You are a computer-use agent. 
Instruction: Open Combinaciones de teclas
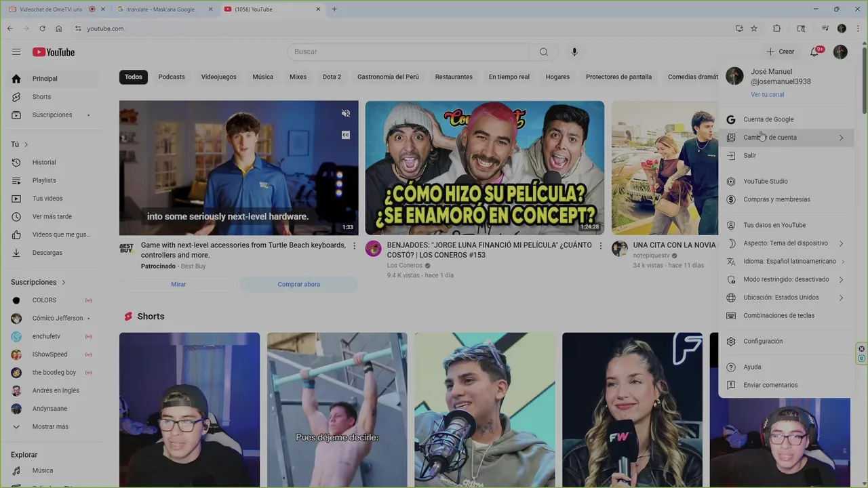(x=786, y=315)
